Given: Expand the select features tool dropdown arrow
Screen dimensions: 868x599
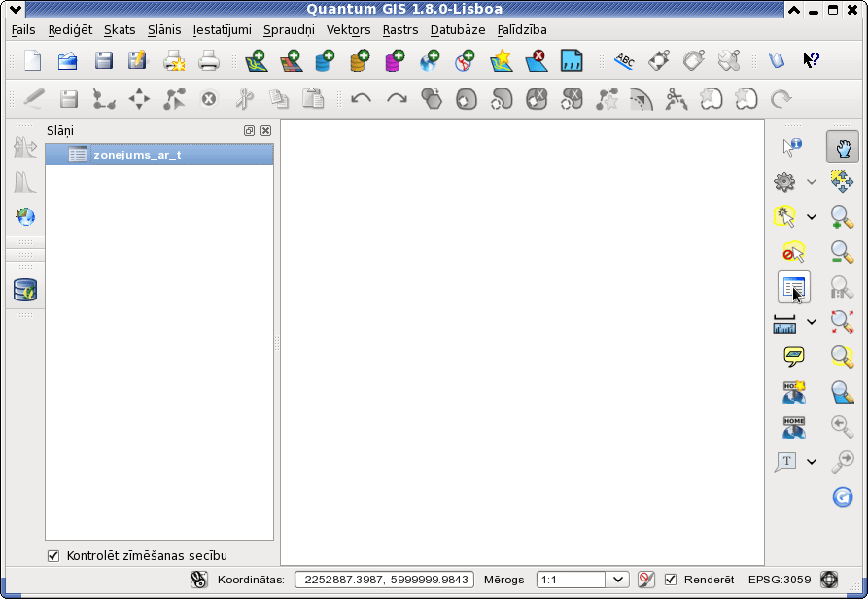Looking at the screenshot, I should point(811,217).
